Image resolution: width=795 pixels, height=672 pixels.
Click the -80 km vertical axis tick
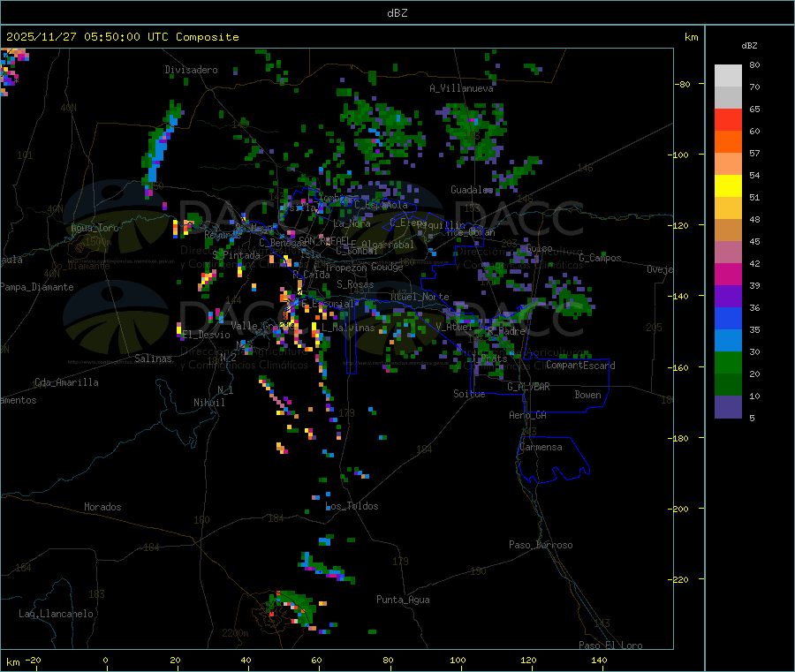tap(683, 84)
